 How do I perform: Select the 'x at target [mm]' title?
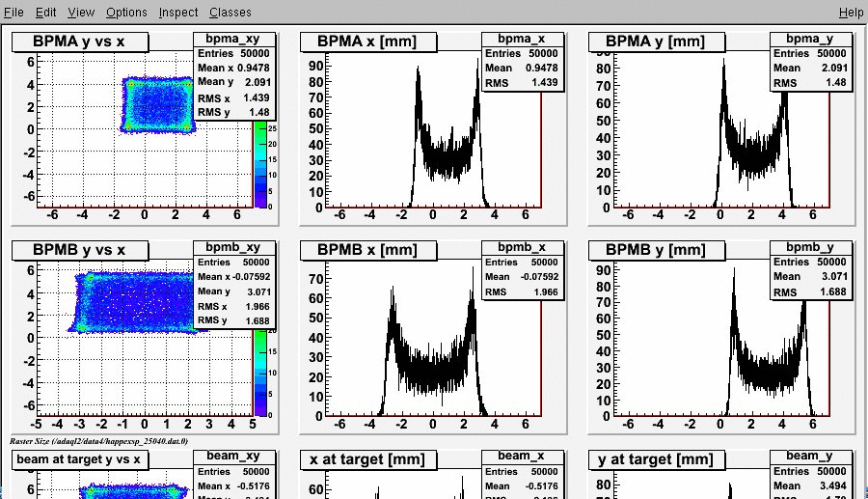click(368, 459)
